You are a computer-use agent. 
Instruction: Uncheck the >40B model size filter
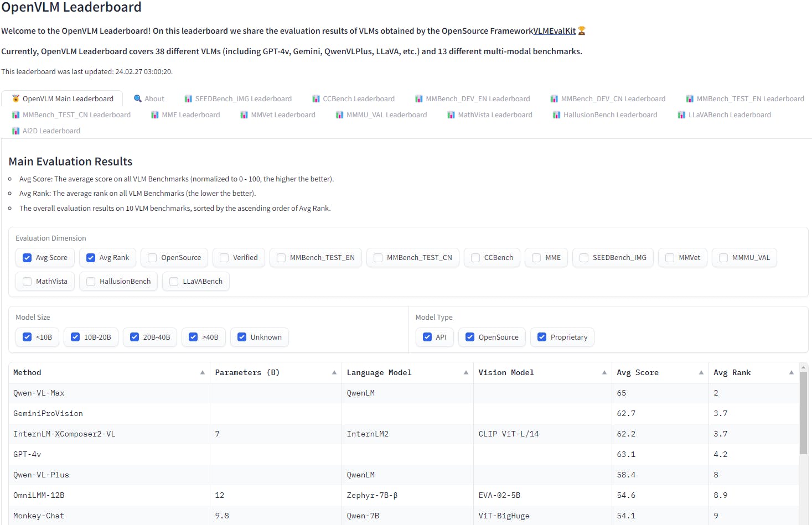(193, 337)
